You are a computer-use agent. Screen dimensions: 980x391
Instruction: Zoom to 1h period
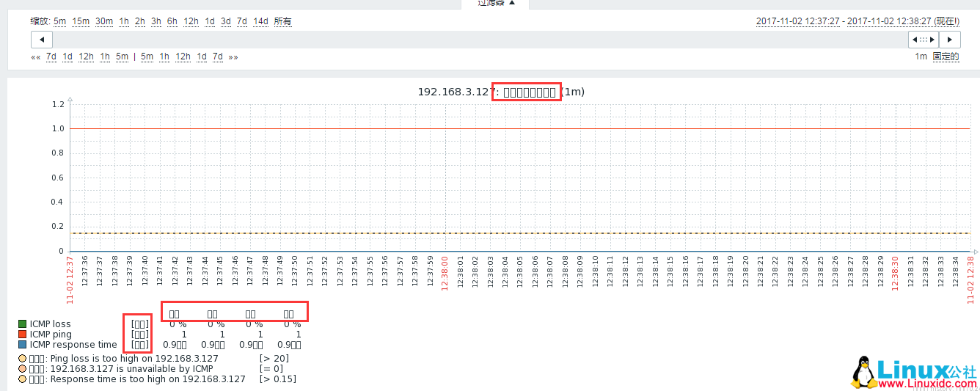pyautogui.click(x=124, y=21)
